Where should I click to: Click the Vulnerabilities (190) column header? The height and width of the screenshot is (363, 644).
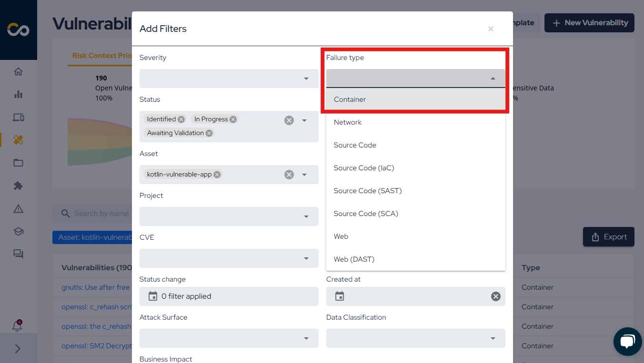97,268
